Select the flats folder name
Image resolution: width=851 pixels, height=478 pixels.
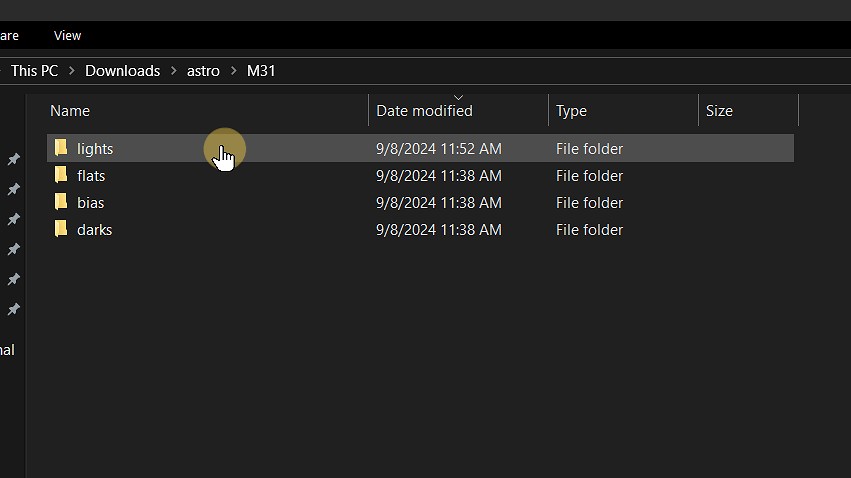[91, 175]
